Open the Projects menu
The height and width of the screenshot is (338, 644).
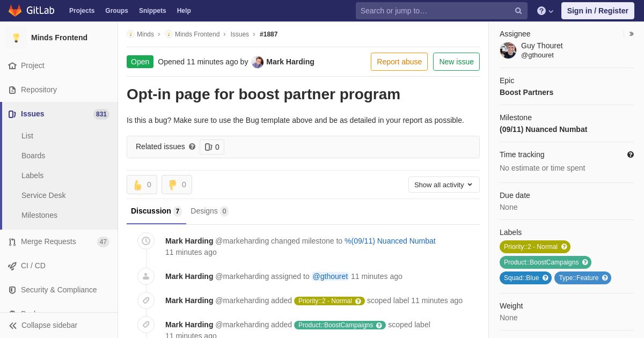tap(82, 11)
